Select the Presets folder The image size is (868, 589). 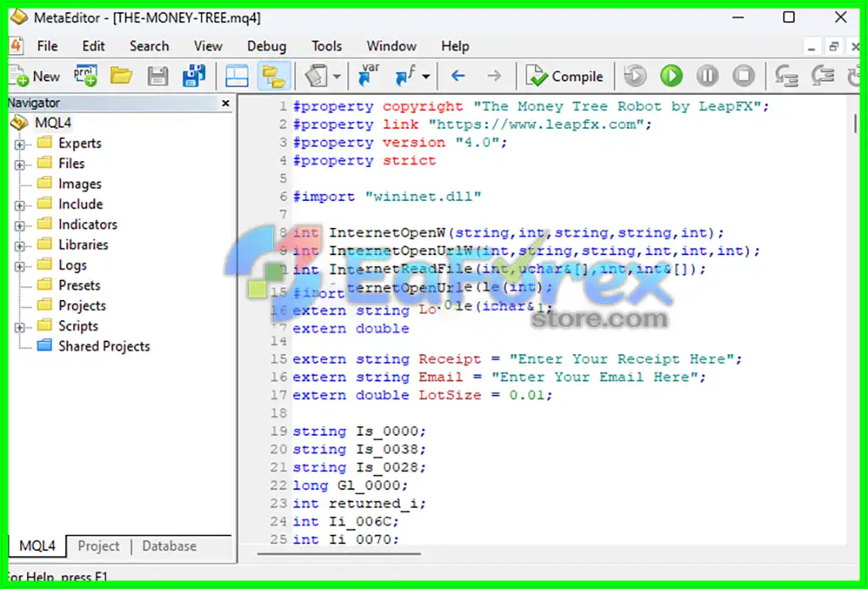79,285
